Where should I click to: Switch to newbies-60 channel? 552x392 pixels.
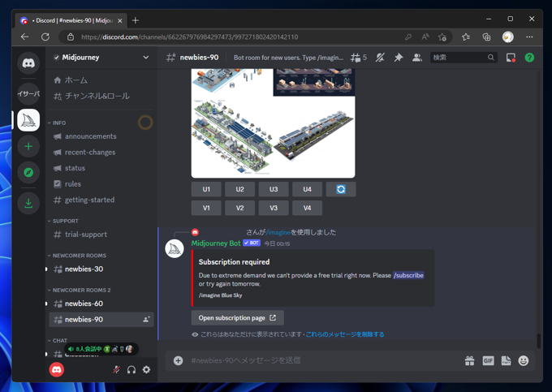pos(101,304)
